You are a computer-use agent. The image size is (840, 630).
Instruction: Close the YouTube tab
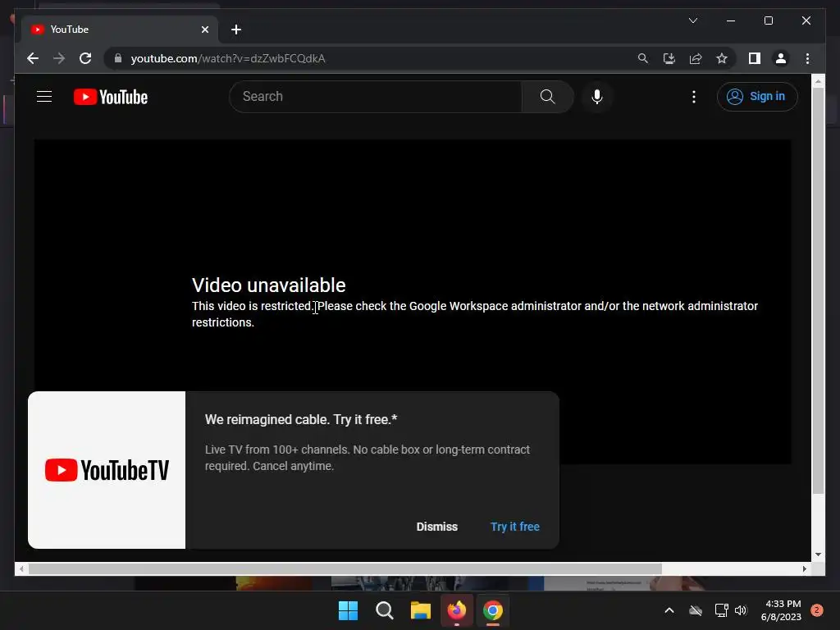coord(204,30)
